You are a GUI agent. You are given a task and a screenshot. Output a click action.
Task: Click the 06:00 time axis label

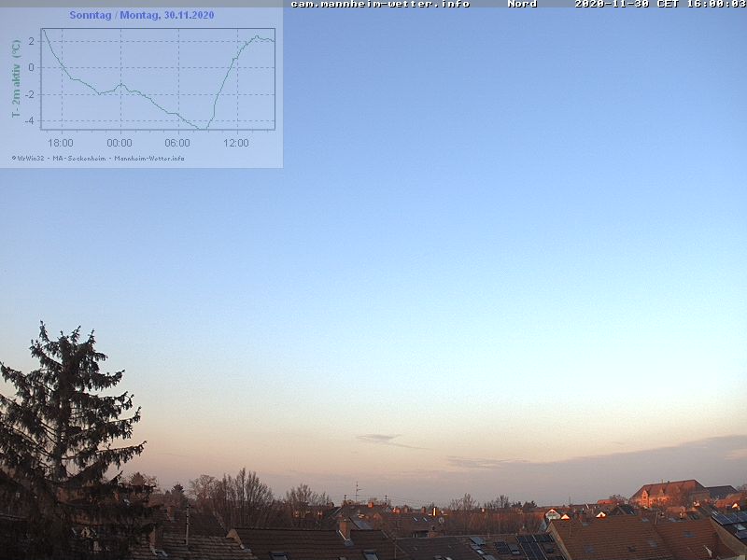(x=177, y=143)
